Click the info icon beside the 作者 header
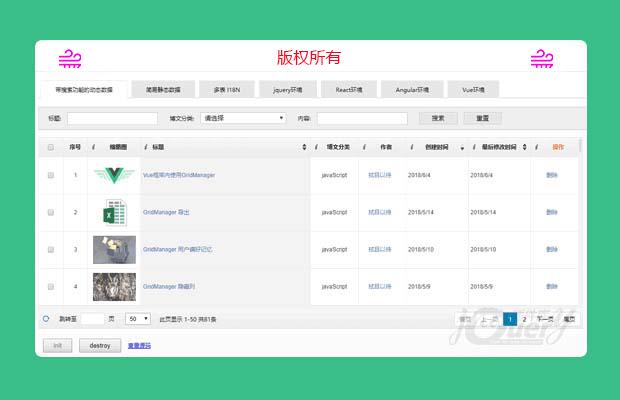The height and width of the screenshot is (400, 620). (364, 147)
